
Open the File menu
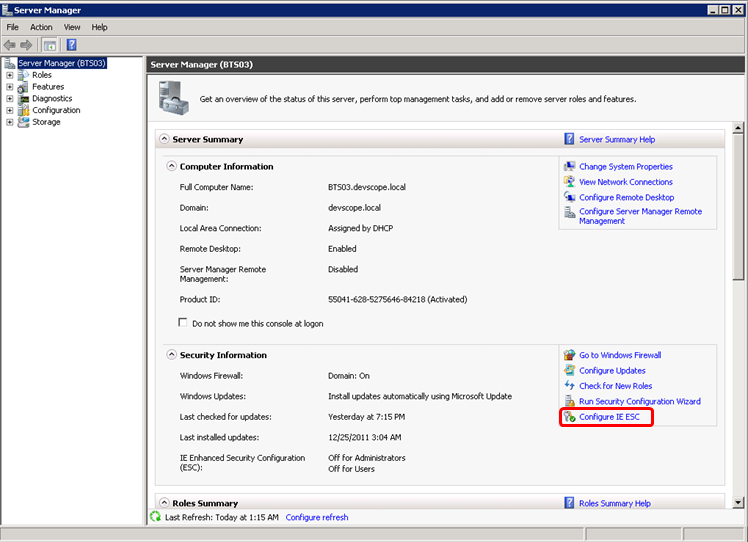12,27
